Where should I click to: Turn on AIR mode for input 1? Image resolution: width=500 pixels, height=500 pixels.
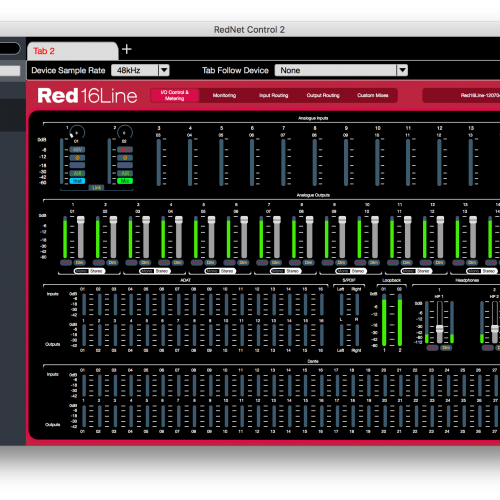click(x=77, y=173)
